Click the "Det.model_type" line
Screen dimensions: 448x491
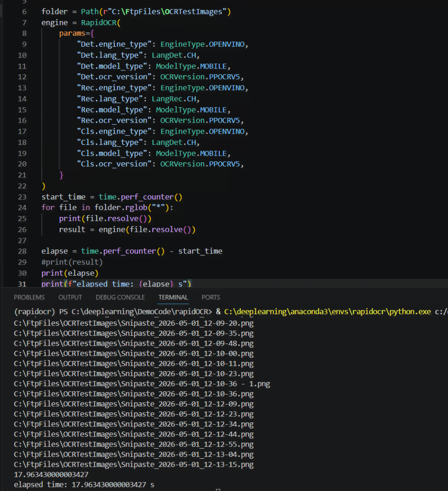coord(154,66)
